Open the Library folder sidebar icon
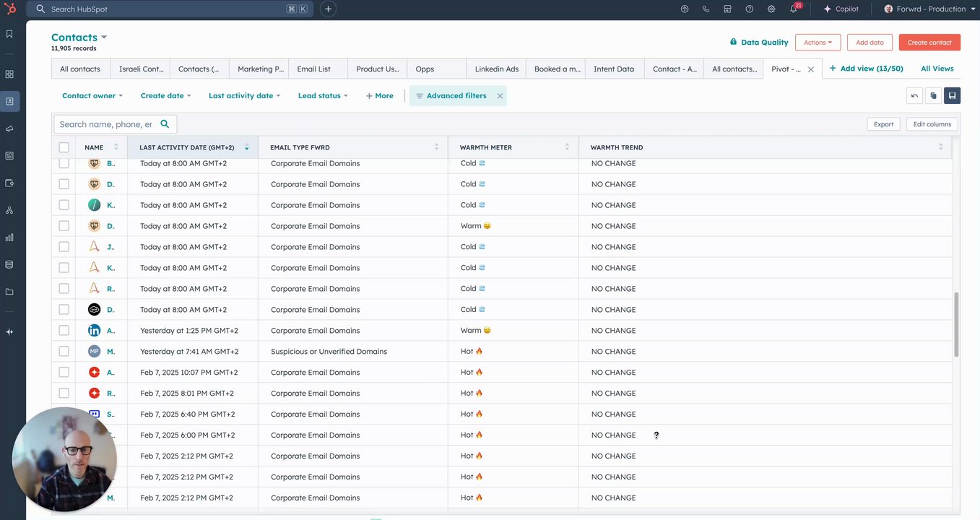The width and height of the screenshot is (980, 520). click(x=9, y=292)
